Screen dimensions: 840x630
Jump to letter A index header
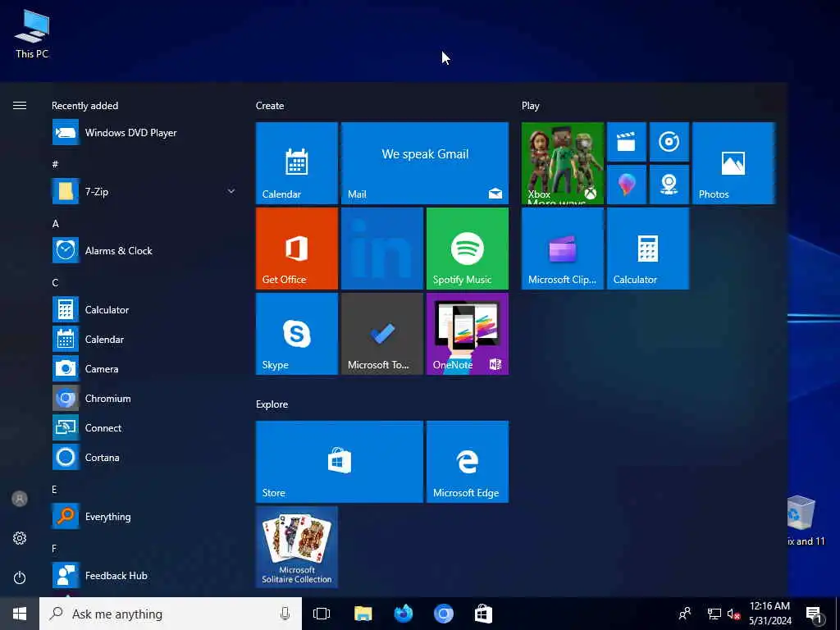coord(55,223)
